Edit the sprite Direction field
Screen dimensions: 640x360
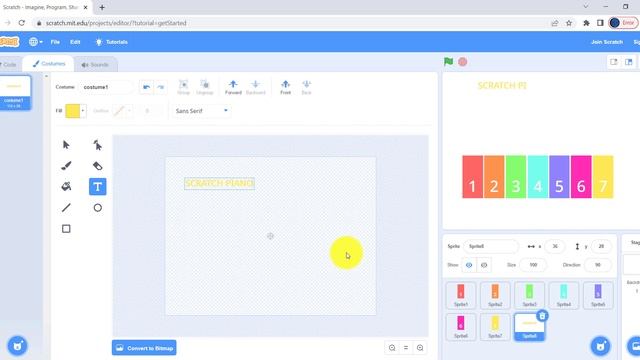tap(598, 265)
